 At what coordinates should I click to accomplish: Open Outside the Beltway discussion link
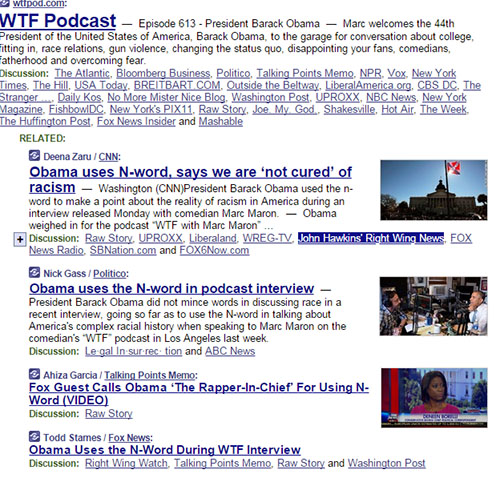coord(273,85)
